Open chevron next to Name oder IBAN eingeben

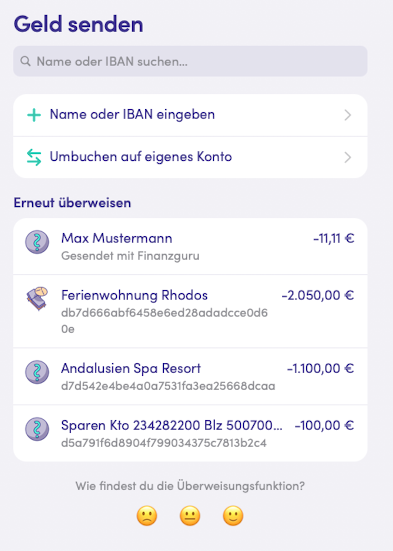(x=348, y=115)
